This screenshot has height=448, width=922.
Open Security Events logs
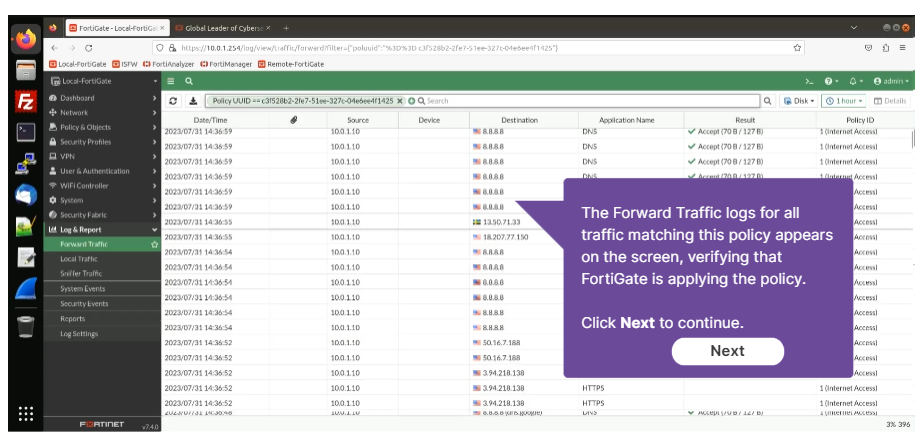(x=102, y=304)
